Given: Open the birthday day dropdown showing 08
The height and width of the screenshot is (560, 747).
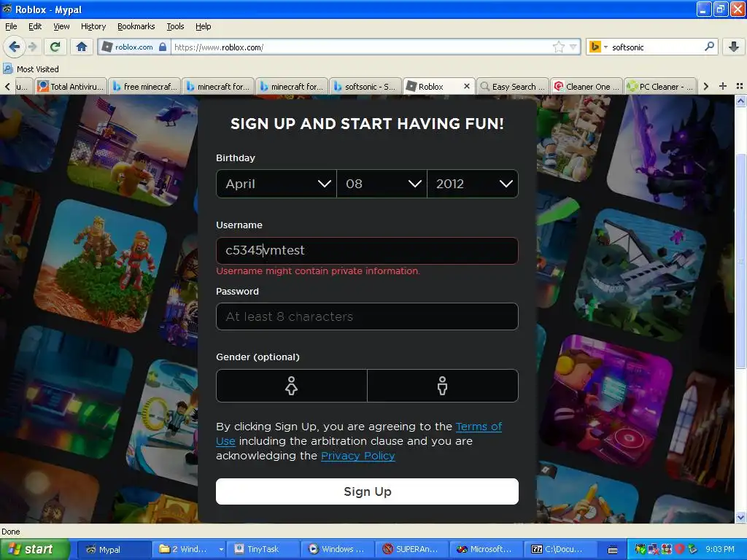Looking at the screenshot, I should click(x=382, y=184).
